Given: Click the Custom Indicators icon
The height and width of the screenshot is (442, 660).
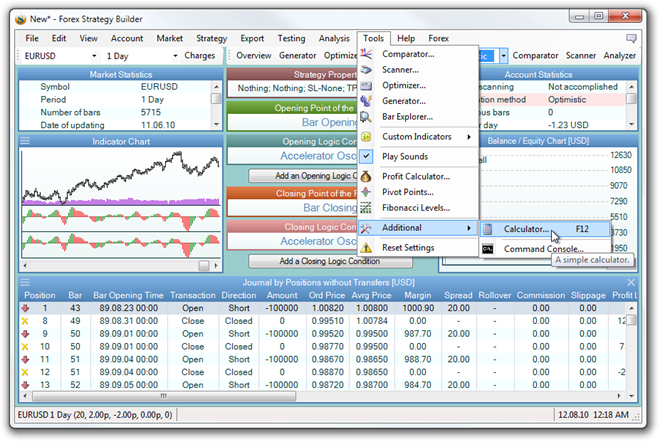Looking at the screenshot, I should pyautogui.click(x=366, y=137).
